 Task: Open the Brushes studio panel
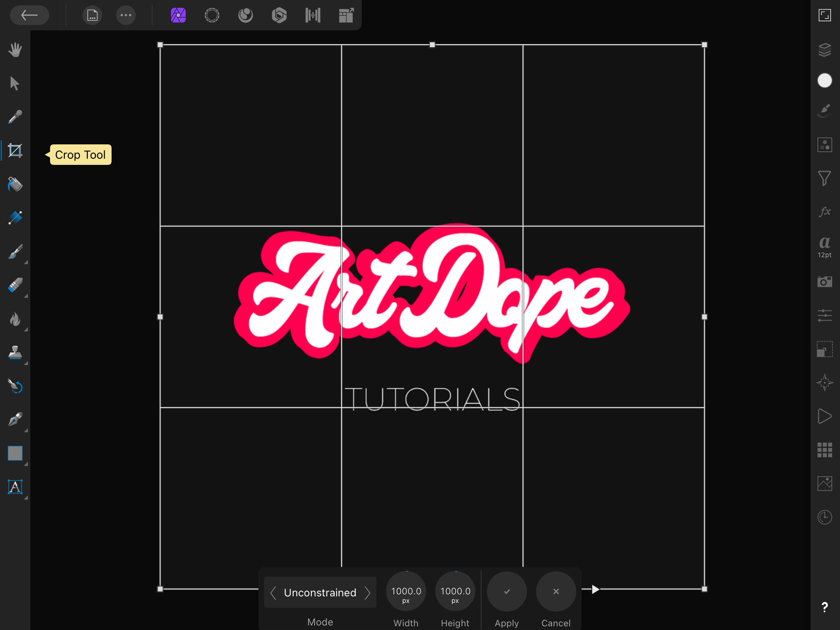click(825, 111)
